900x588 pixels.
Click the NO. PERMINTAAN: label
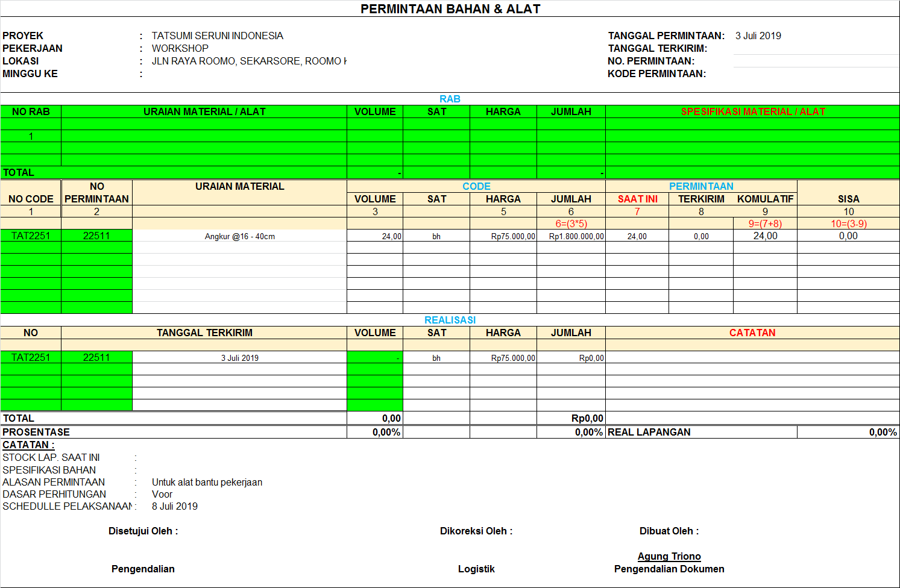[x=651, y=61]
